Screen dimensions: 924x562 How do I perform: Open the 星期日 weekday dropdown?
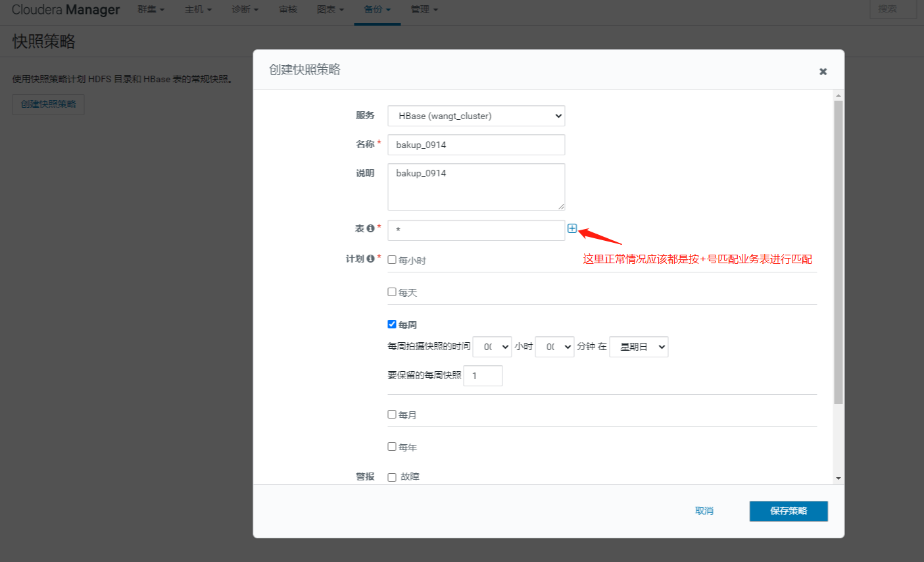tap(639, 347)
